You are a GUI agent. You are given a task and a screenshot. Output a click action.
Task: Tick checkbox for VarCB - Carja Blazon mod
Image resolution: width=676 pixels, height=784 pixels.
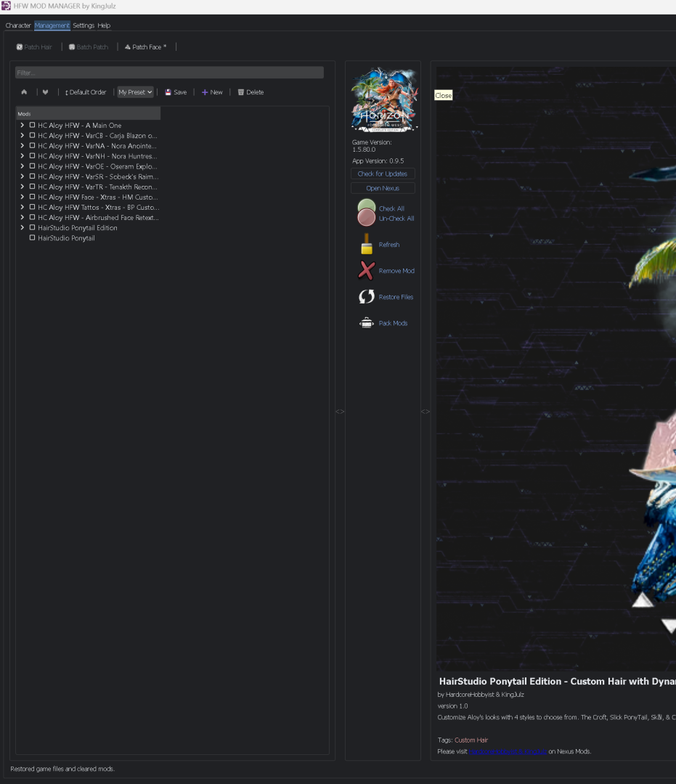pos(32,136)
